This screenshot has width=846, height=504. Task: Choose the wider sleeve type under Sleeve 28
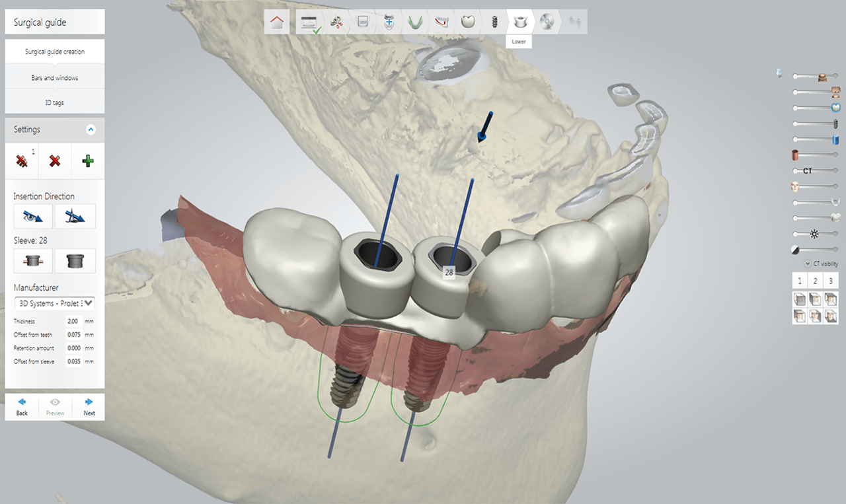pyautogui.click(x=75, y=260)
